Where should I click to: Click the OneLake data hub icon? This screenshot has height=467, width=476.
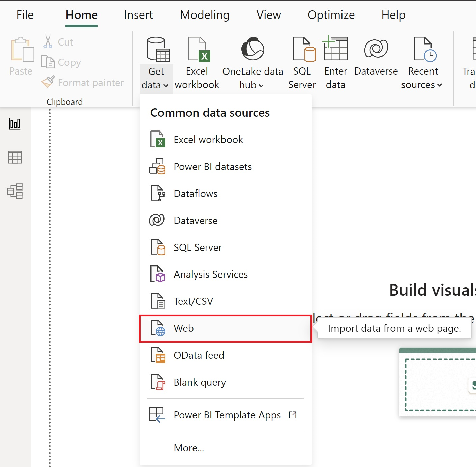click(x=253, y=49)
